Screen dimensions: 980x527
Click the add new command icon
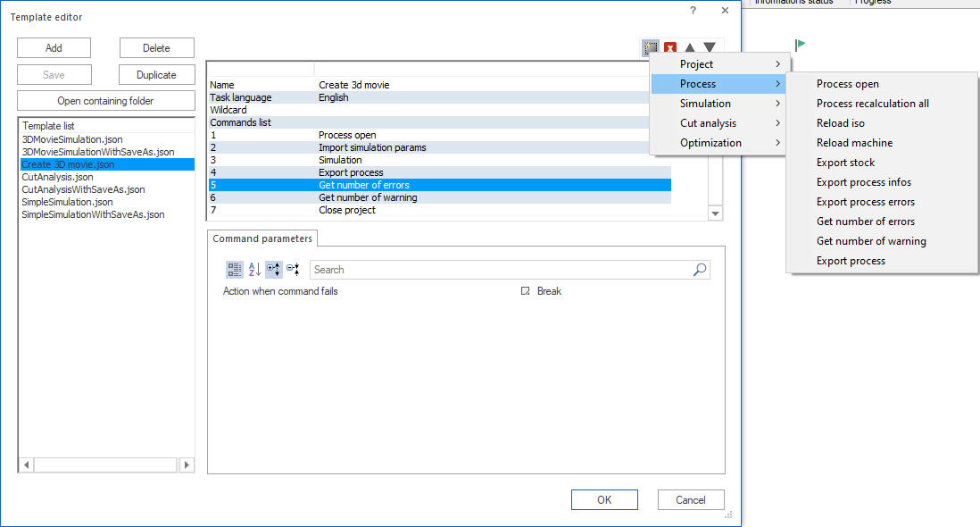(651, 48)
